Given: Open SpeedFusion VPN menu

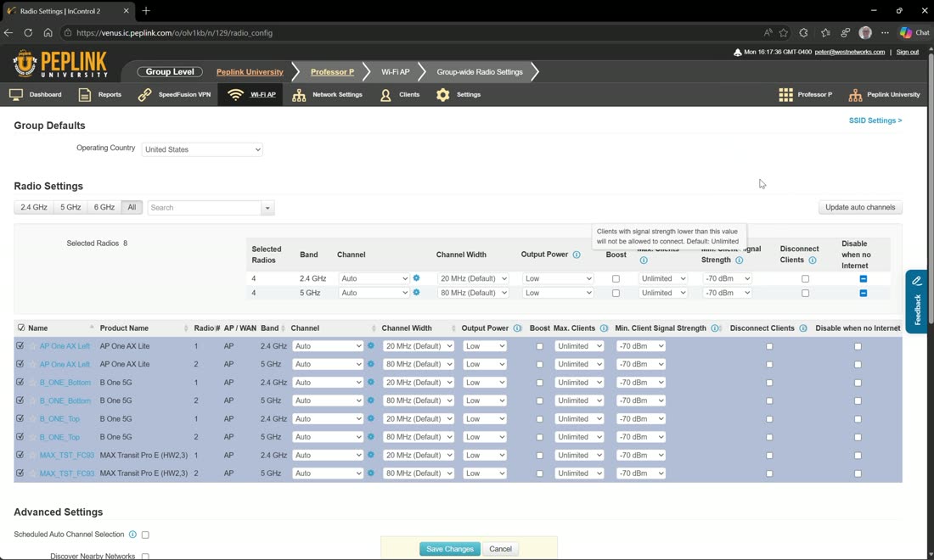Looking at the screenshot, I should tap(174, 95).
